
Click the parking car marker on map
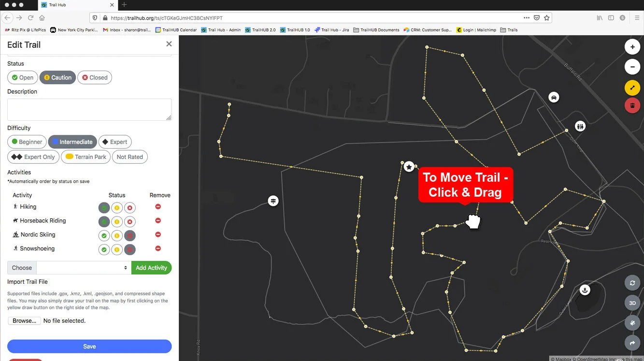click(554, 97)
